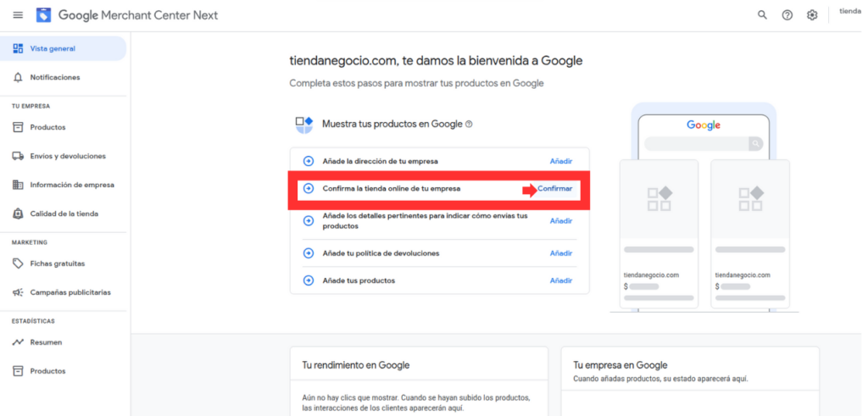The image size is (868, 416).
Task: Click 'Añade tus productos' step text
Action: coord(359,280)
